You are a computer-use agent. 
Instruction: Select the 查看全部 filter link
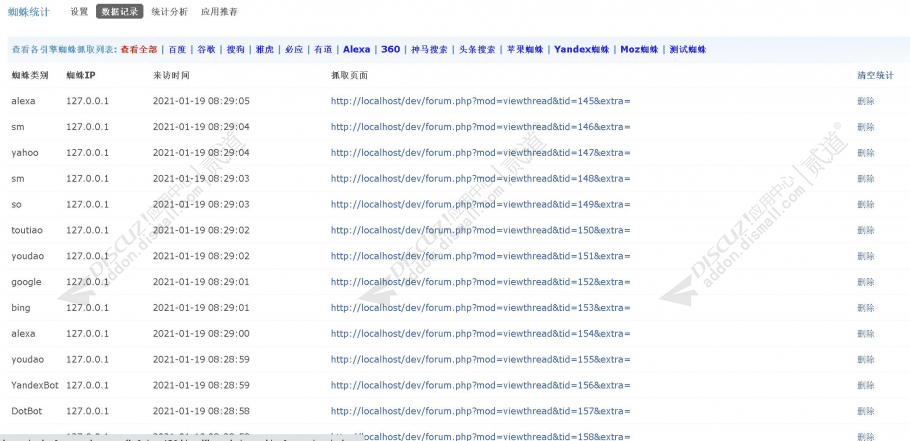(139, 49)
